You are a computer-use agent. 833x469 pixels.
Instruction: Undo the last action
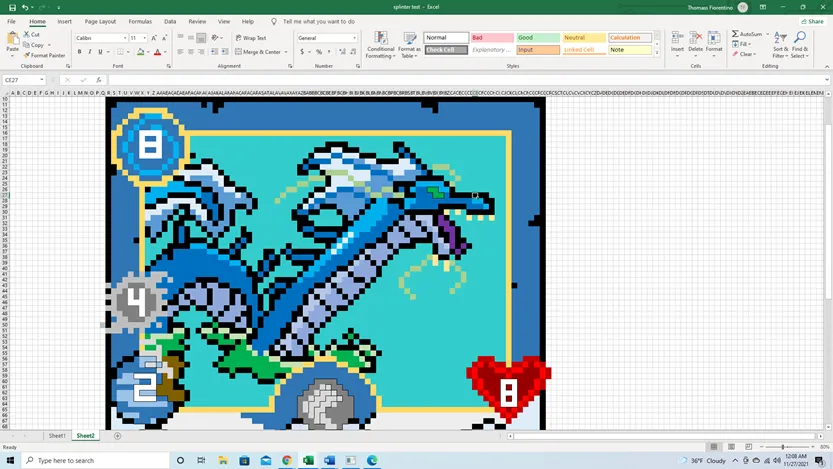[x=24, y=7]
